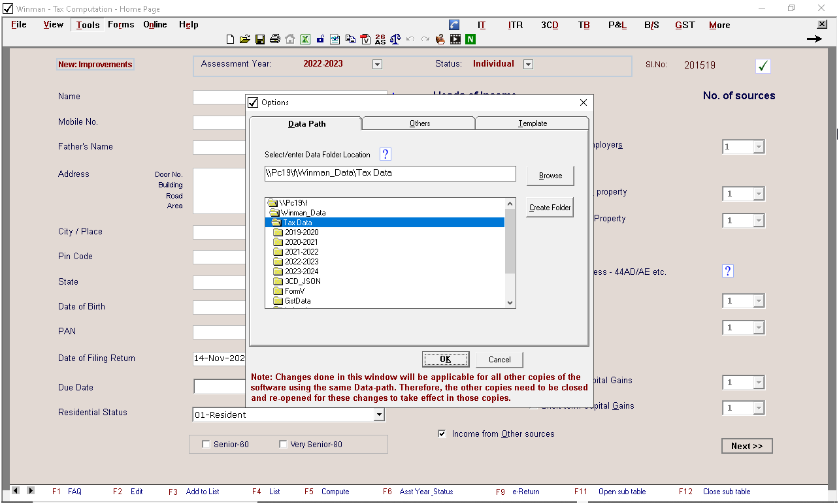The image size is (839, 504).
Task: Click the balance scales icon
Action: pyautogui.click(x=395, y=39)
